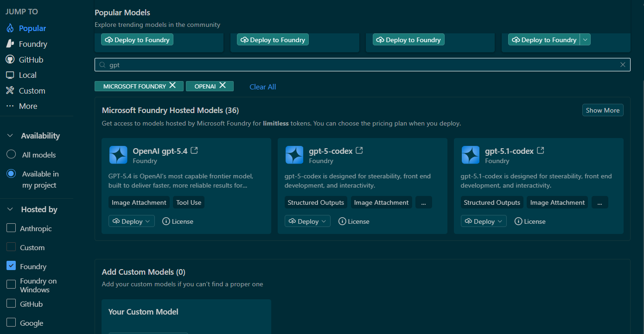The height and width of the screenshot is (334, 644).
Task: Click the Structured Outputs tag on gpt-5-codex
Action: pos(316,202)
